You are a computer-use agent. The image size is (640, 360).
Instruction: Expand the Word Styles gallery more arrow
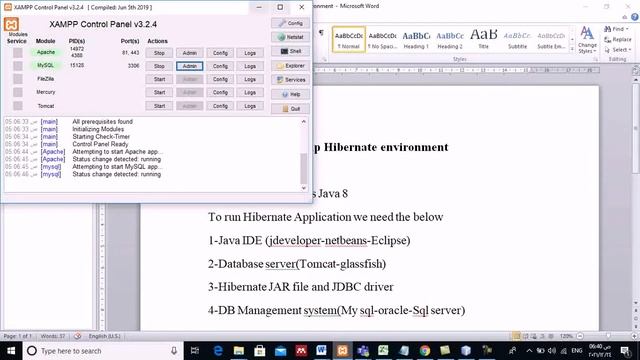572,50
